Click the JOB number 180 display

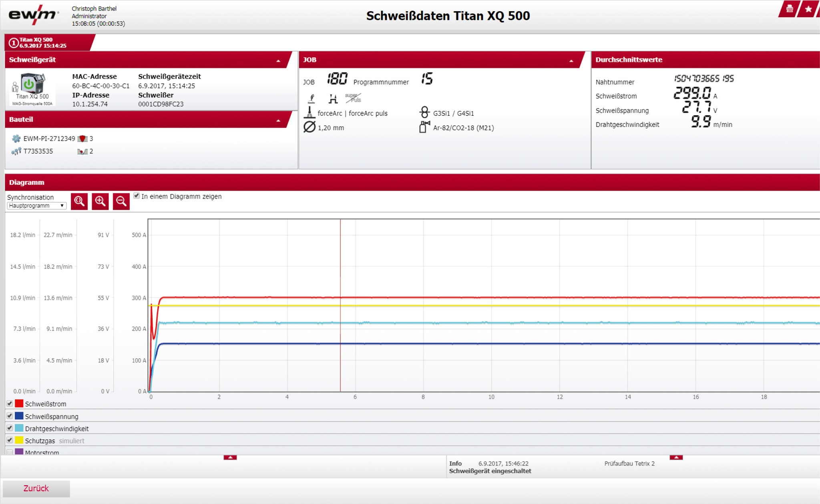(x=337, y=78)
